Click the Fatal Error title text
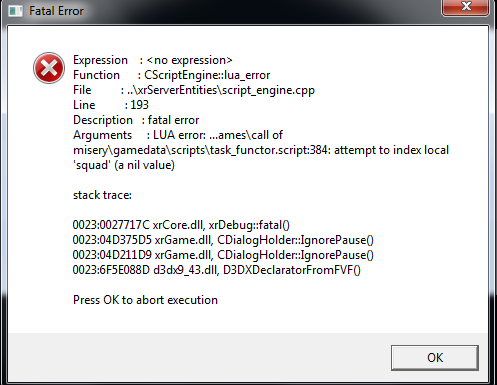 click(56, 11)
